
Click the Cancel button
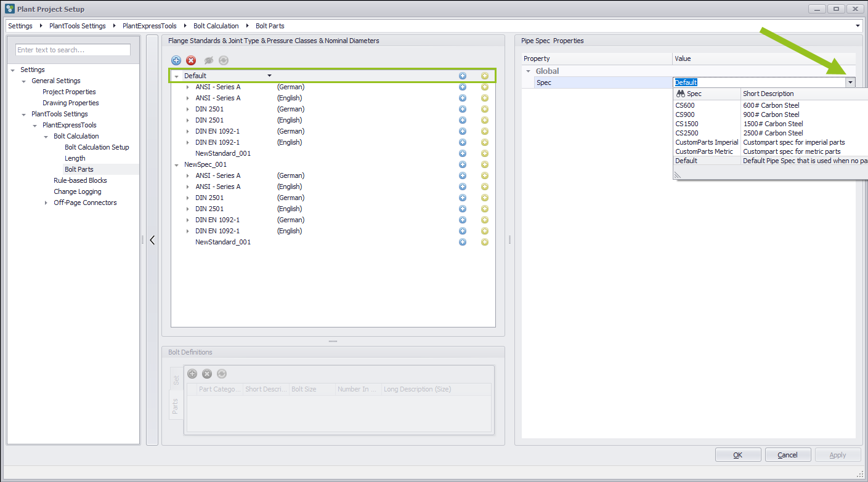point(788,455)
